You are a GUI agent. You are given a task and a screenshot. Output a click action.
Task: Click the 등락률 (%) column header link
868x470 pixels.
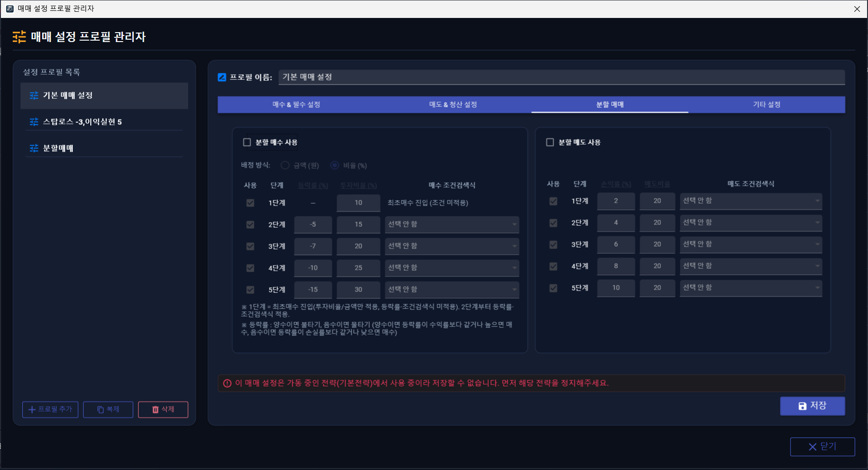click(x=313, y=186)
